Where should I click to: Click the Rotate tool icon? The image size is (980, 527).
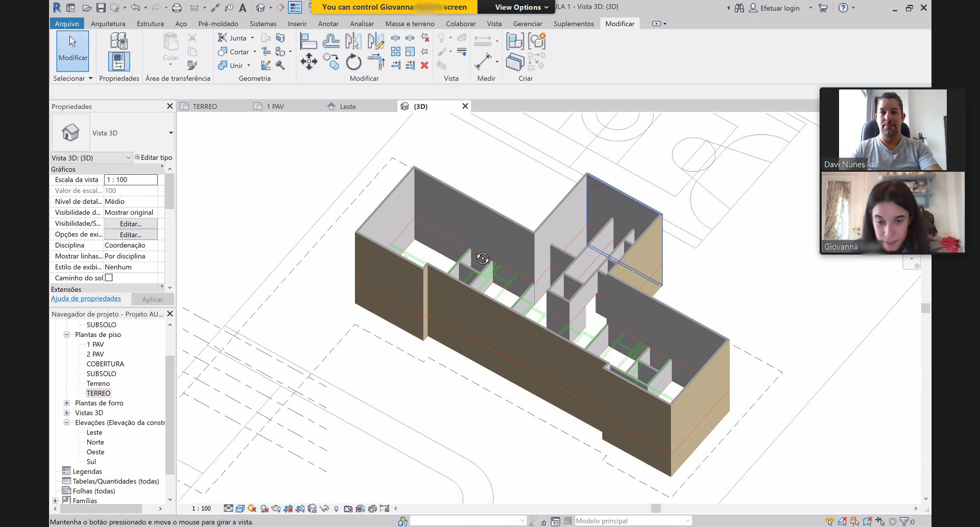tap(353, 62)
